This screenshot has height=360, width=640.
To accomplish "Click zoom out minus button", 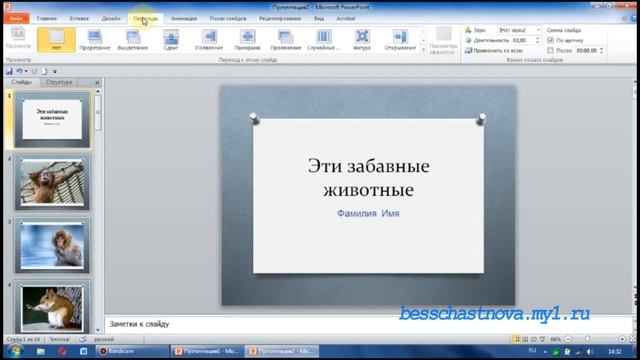I will tap(568, 339).
